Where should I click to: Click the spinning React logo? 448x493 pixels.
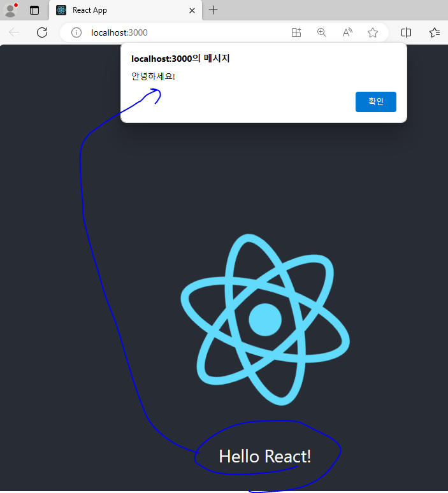coord(265,320)
